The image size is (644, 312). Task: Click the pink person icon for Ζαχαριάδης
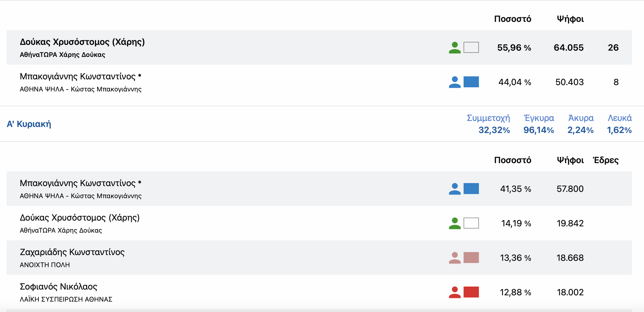tap(455, 258)
